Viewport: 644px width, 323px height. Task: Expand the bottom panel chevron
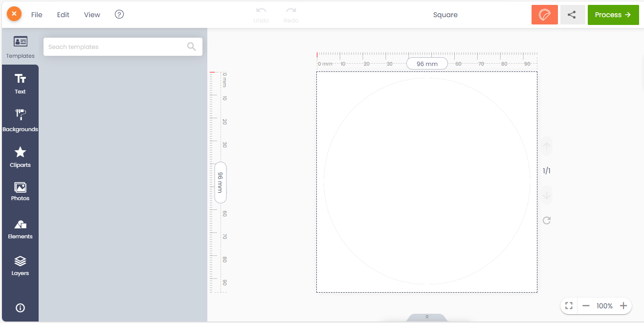tap(427, 317)
